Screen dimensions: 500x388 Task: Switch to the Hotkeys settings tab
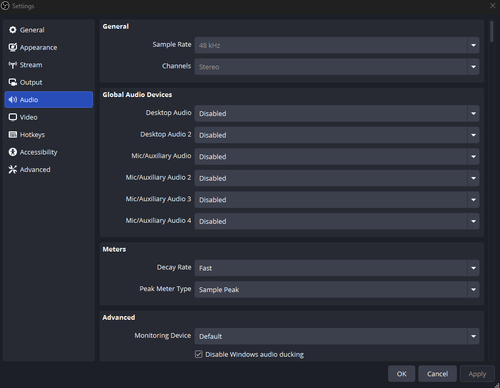(x=49, y=135)
